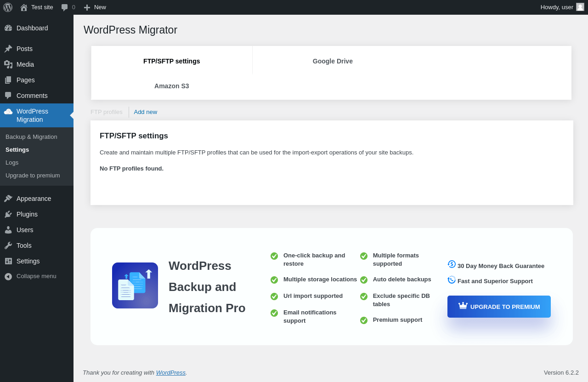Image resolution: width=588 pixels, height=382 pixels.
Task: Click the crown icon on upgrade button
Action: 463,306
